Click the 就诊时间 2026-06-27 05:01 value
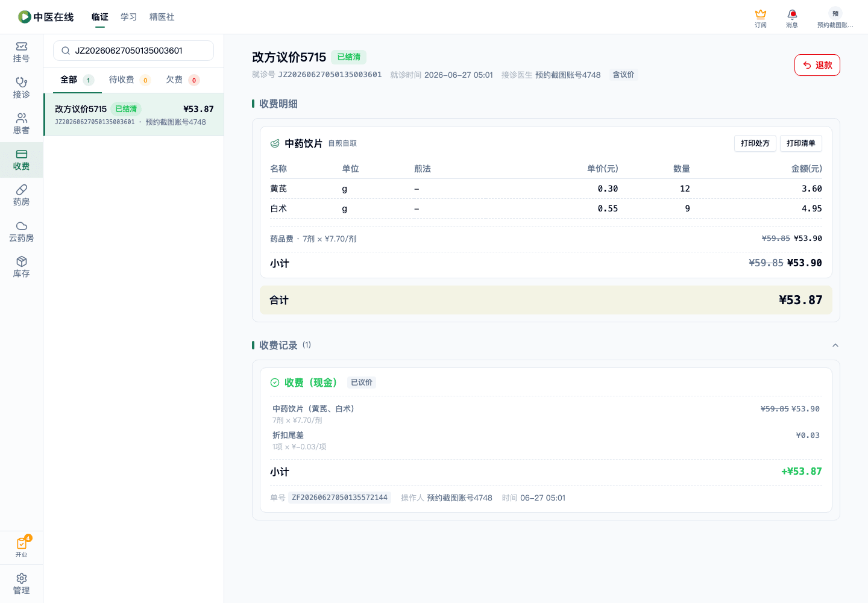 tap(459, 75)
